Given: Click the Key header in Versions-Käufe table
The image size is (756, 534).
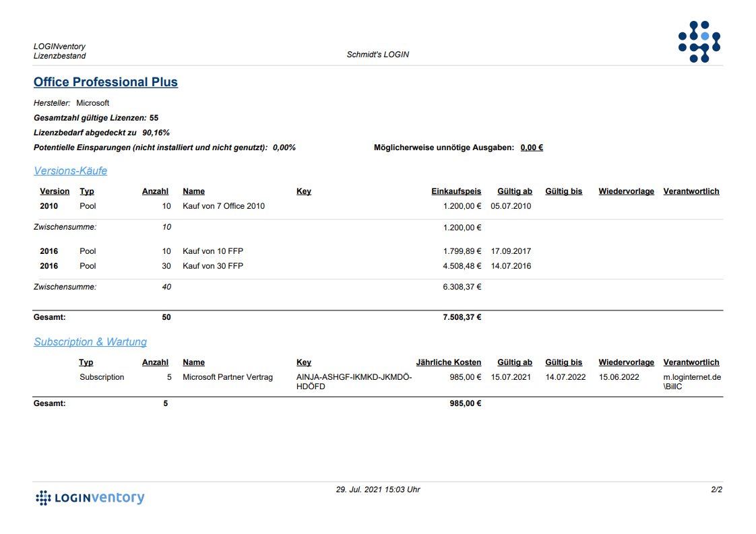Looking at the screenshot, I should (304, 191).
